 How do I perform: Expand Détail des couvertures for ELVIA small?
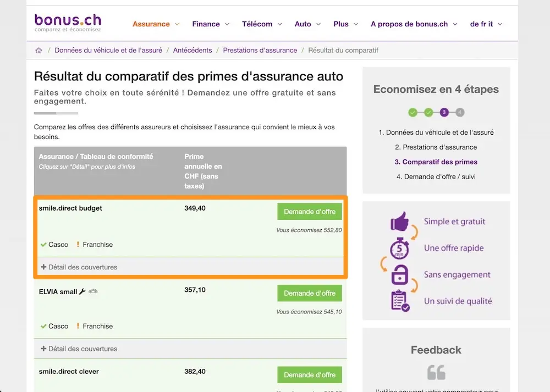point(79,349)
